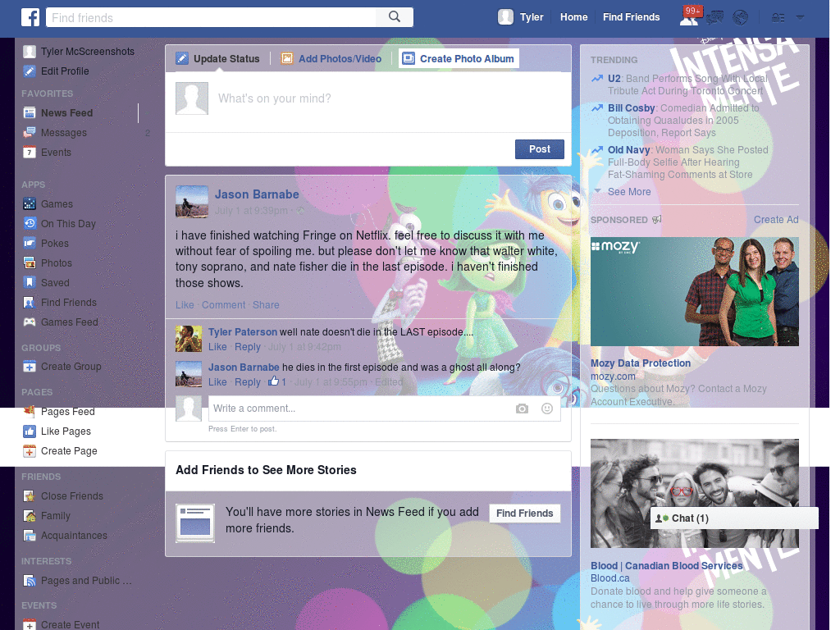Open the notifications globe icon
This screenshot has width=840, height=630.
[741, 18]
